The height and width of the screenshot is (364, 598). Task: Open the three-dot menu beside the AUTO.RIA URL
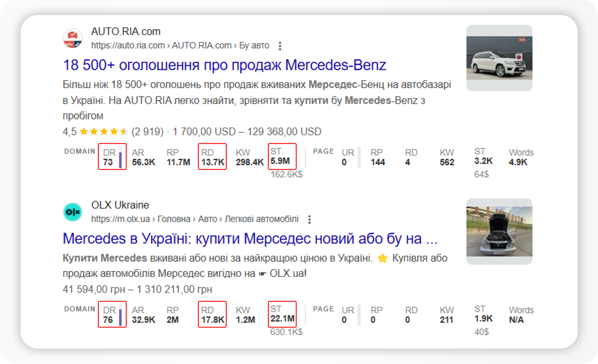279,46
